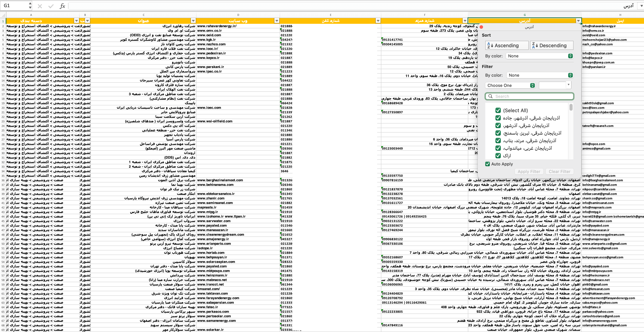Select column E header
This screenshot has height=332, width=644.
[x=330, y=15]
